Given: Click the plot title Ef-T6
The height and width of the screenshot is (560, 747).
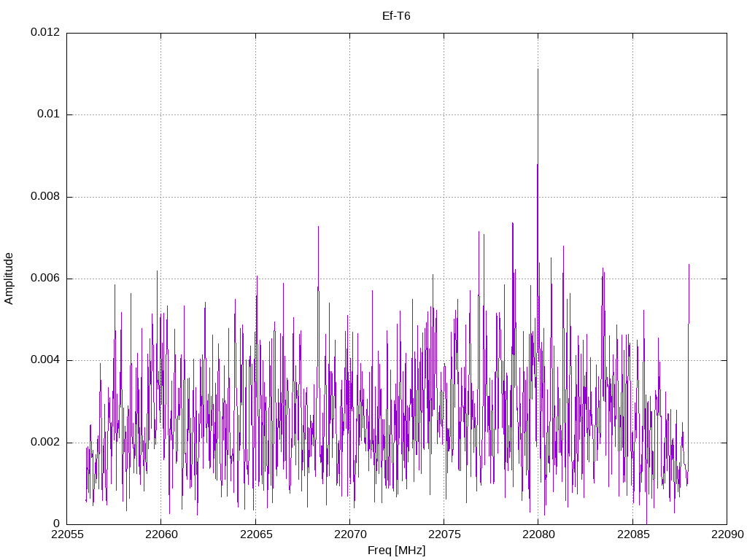Looking at the screenshot, I should [x=396, y=16].
